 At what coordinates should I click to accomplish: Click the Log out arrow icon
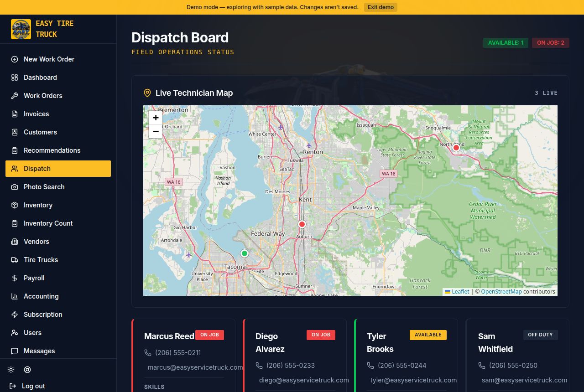pyautogui.click(x=13, y=386)
